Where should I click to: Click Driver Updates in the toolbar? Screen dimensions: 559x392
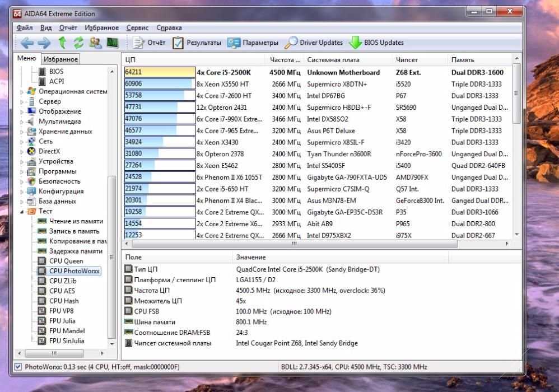point(314,43)
